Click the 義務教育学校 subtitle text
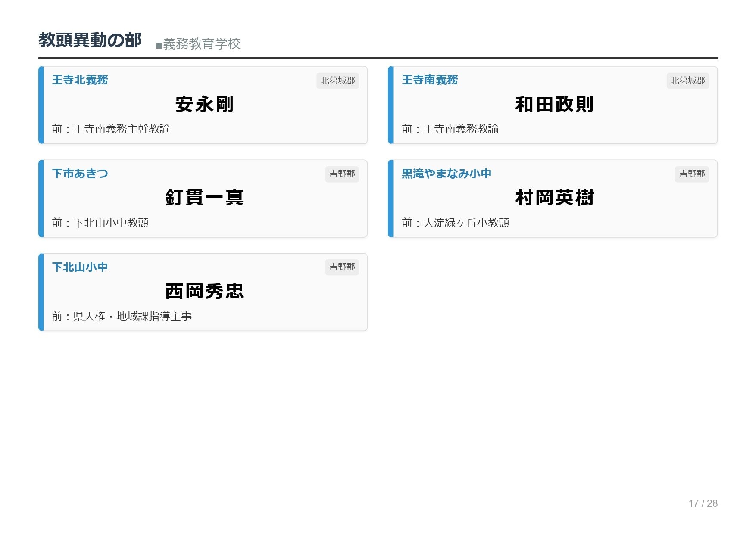Image resolution: width=756 pixels, height=534 pixels. 201,44
